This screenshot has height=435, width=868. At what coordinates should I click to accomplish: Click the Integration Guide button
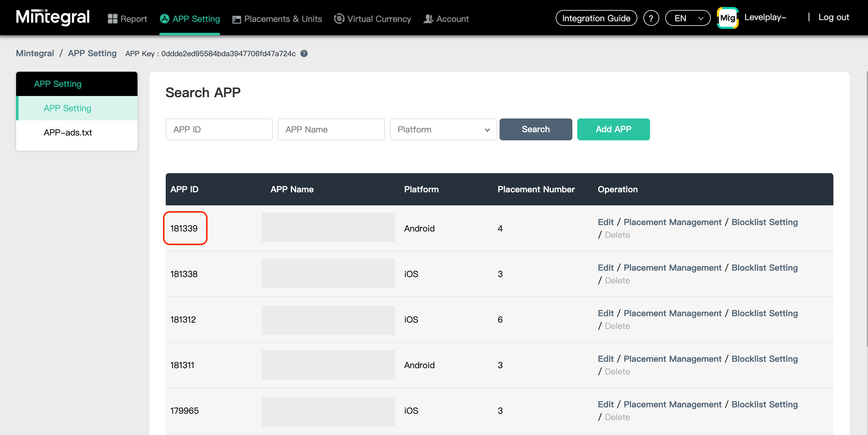point(596,18)
